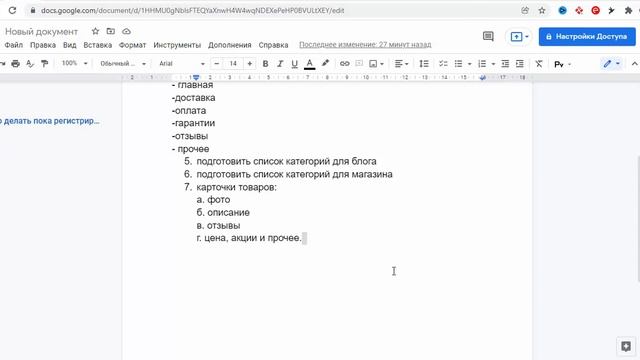The image size is (640, 360).
Task: Apply bold formatting
Action: tap(265, 64)
